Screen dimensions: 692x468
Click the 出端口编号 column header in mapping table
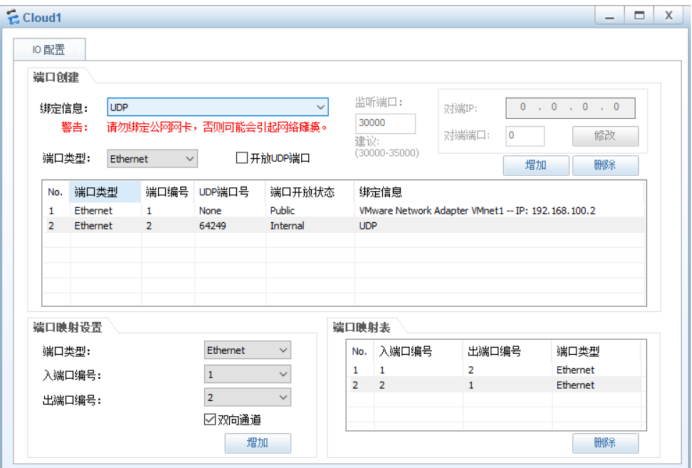tap(507, 351)
